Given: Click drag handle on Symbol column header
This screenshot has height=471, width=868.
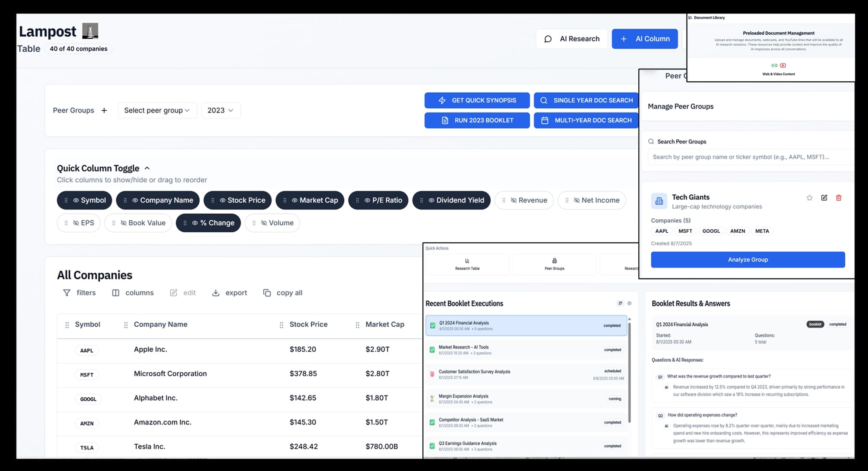Looking at the screenshot, I should 67,325.
